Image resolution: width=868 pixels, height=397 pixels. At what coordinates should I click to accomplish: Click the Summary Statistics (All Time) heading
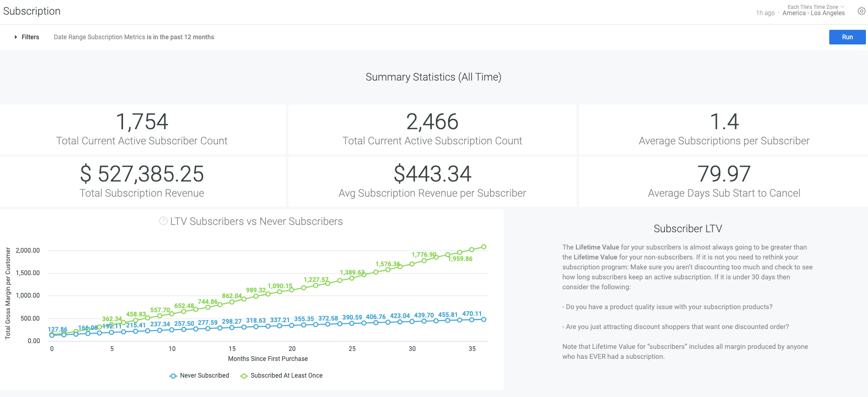coord(433,77)
